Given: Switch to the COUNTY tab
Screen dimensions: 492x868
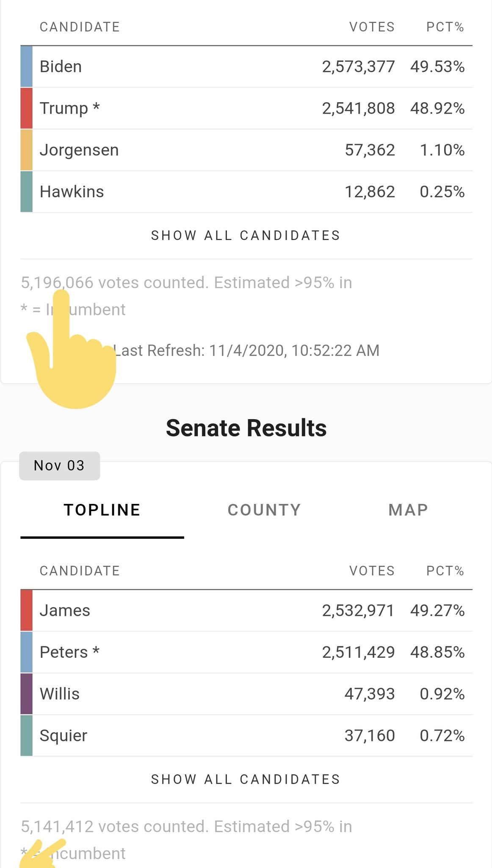Looking at the screenshot, I should pyautogui.click(x=264, y=510).
